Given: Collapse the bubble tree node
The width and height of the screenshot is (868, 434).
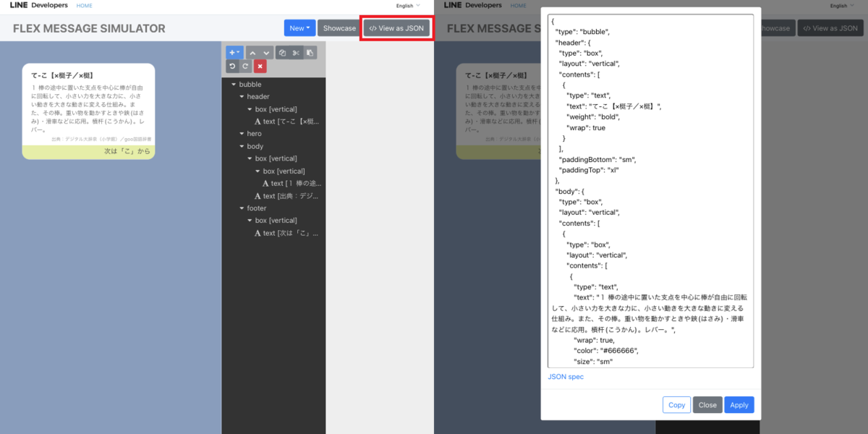Looking at the screenshot, I should pos(233,85).
